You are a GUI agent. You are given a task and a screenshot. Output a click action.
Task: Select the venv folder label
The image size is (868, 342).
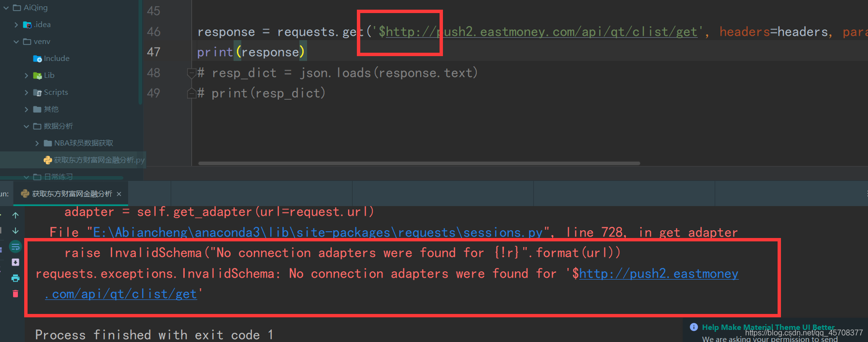tap(42, 42)
